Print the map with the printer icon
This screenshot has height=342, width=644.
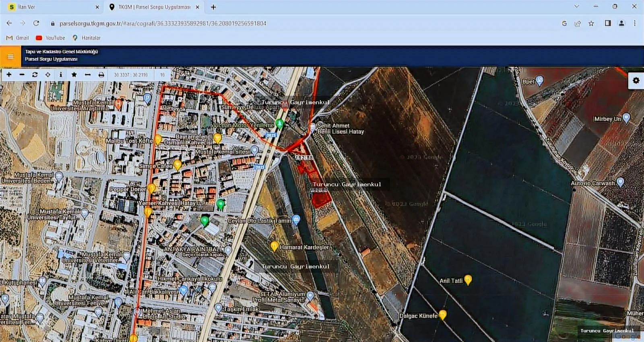pyautogui.click(x=101, y=74)
